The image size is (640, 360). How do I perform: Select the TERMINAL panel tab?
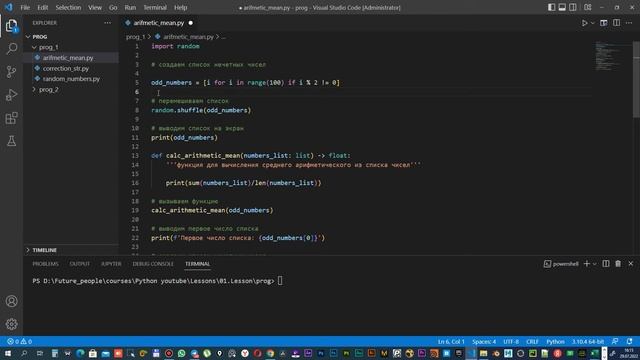click(198, 264)
